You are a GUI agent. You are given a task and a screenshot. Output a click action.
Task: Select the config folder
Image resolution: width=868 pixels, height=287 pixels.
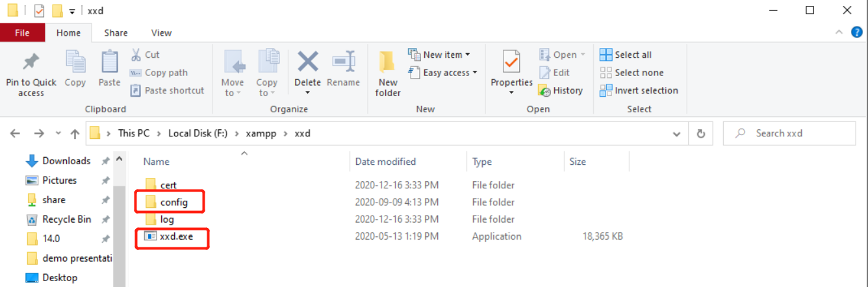pos(173,203)
